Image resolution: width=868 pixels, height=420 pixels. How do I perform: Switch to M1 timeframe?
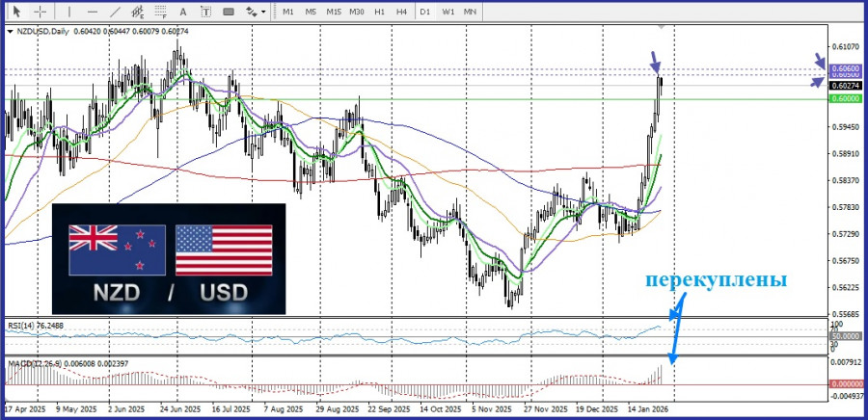tap(288, 12)
